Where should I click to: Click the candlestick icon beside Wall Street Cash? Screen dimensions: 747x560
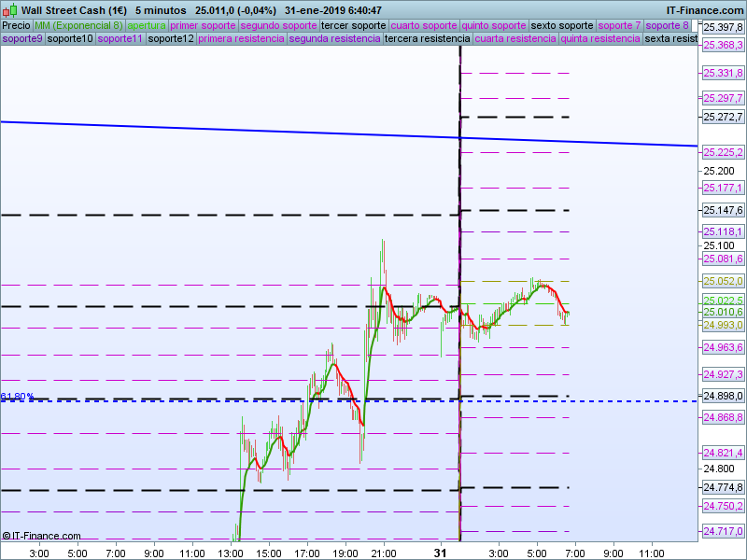click(9, 9)
